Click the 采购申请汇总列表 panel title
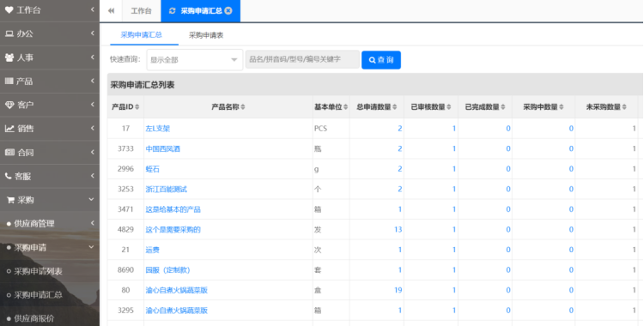644x326 pixels. 143,85
